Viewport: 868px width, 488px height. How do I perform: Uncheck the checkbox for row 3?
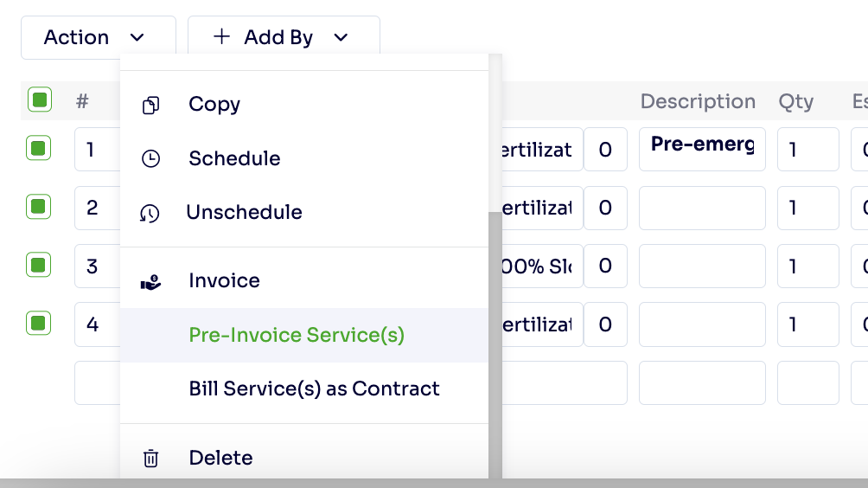click(x=38, y=265)
